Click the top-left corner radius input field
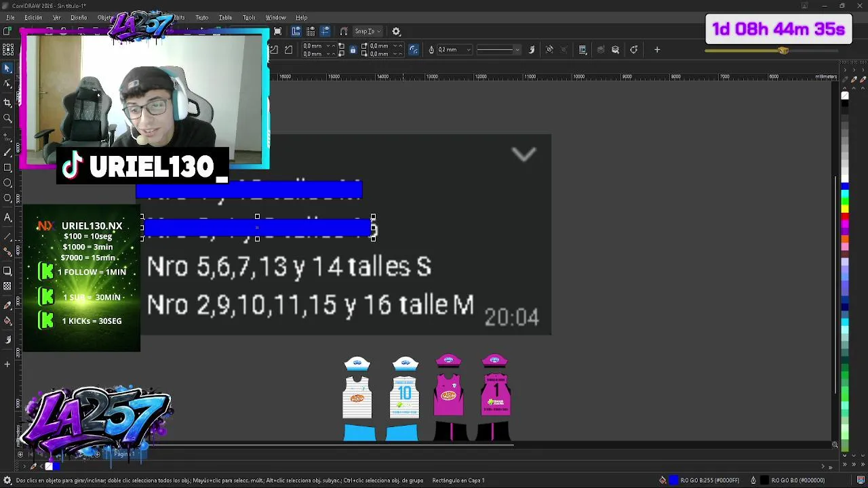The image size is (868, 488). (315, 46)
